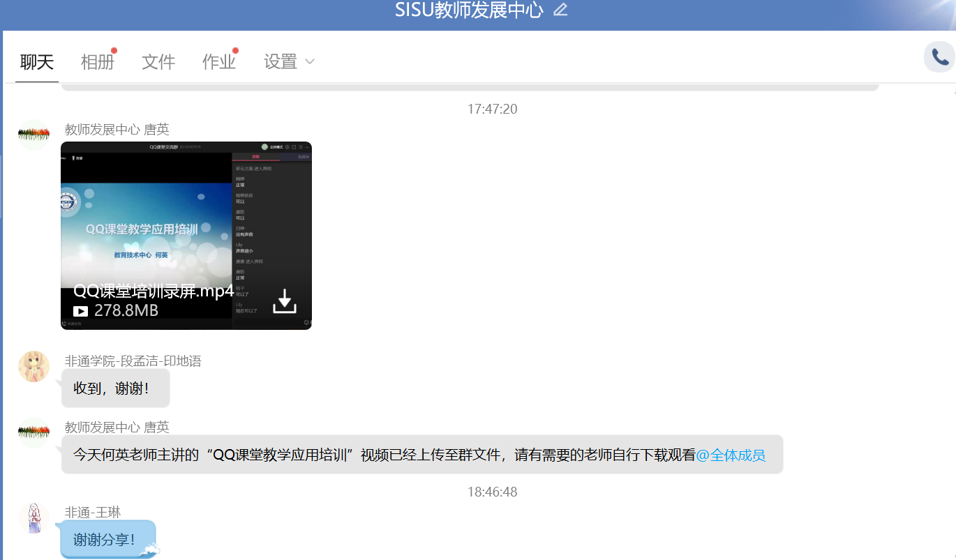
Task: Open 唐英's avatar above the video message
Action: [x=33, y=135]
